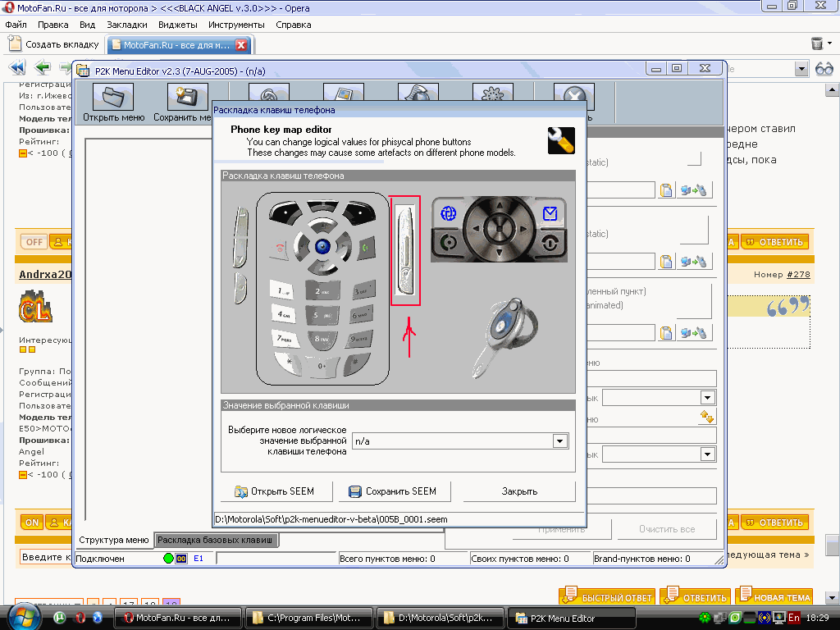Select the number 7 key on keypad

tap(284, 338)
